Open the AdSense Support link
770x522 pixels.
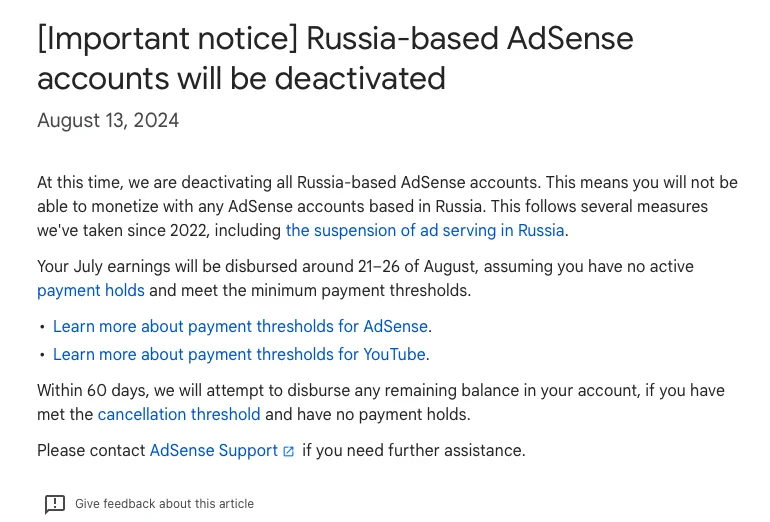click(x=213, y=450)
